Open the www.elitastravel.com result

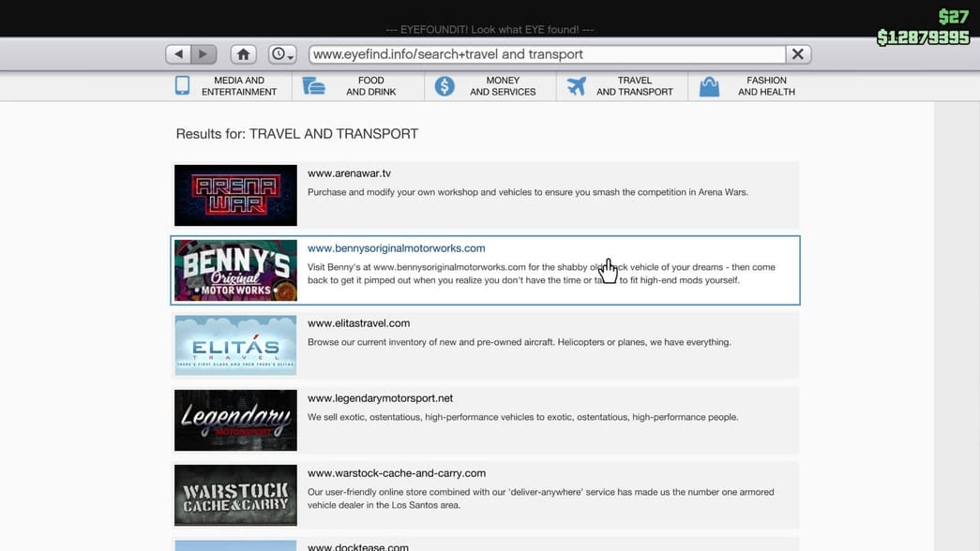[358, 323]
